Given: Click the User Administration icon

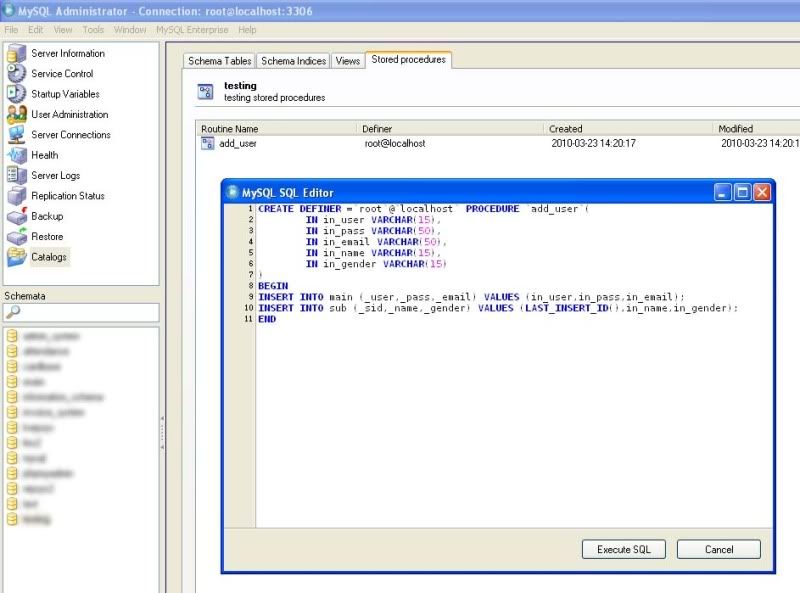Looking at the screenshot, I should tap(16, 114).
